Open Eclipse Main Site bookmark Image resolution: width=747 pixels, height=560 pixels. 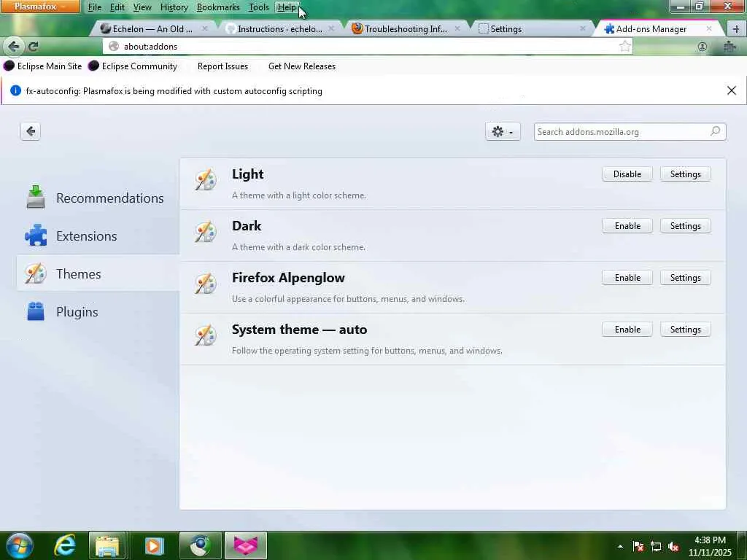(43, 66)
